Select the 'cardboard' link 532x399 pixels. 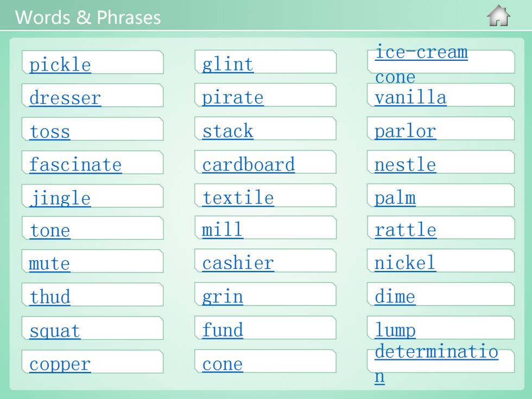click(x=249, y=164)
